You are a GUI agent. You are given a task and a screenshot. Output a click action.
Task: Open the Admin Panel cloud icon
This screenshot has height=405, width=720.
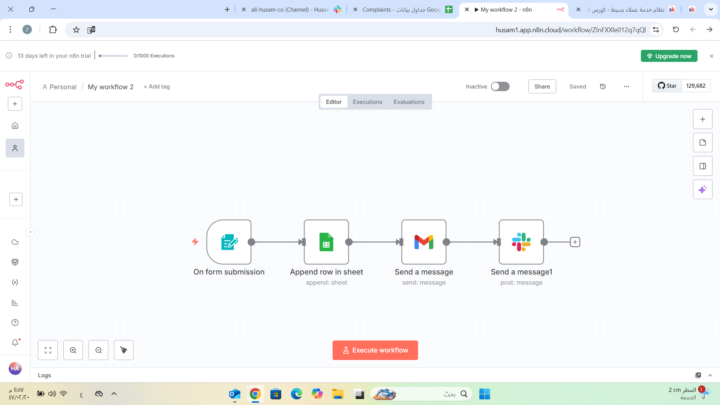click(x=15, y=242)
